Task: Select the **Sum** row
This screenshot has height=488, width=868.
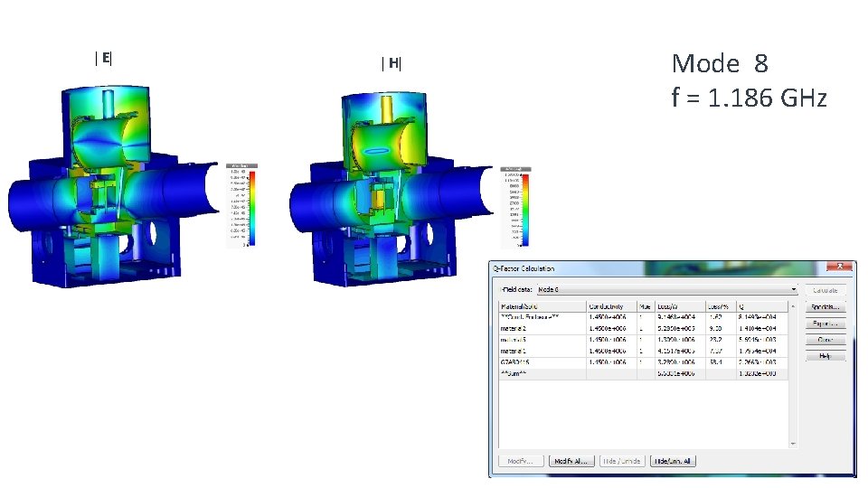Action: click(643, 373)
